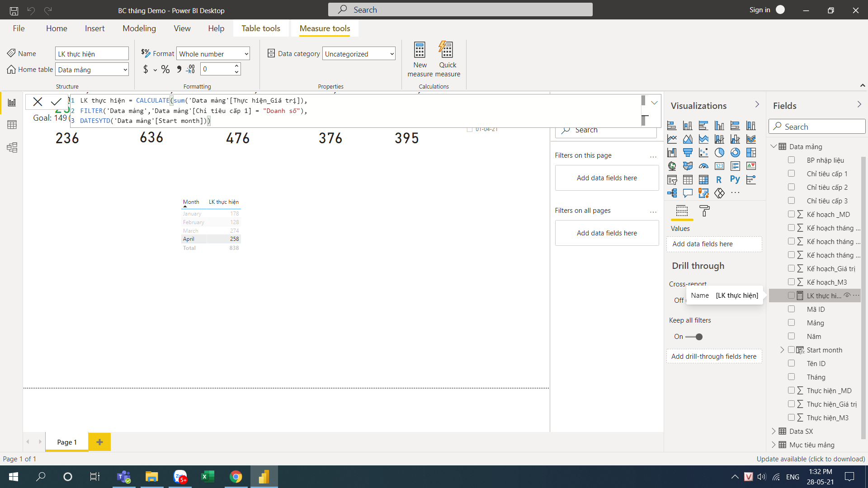Click Sign in at the top
868x488 pixels.
tap(759, 10)
